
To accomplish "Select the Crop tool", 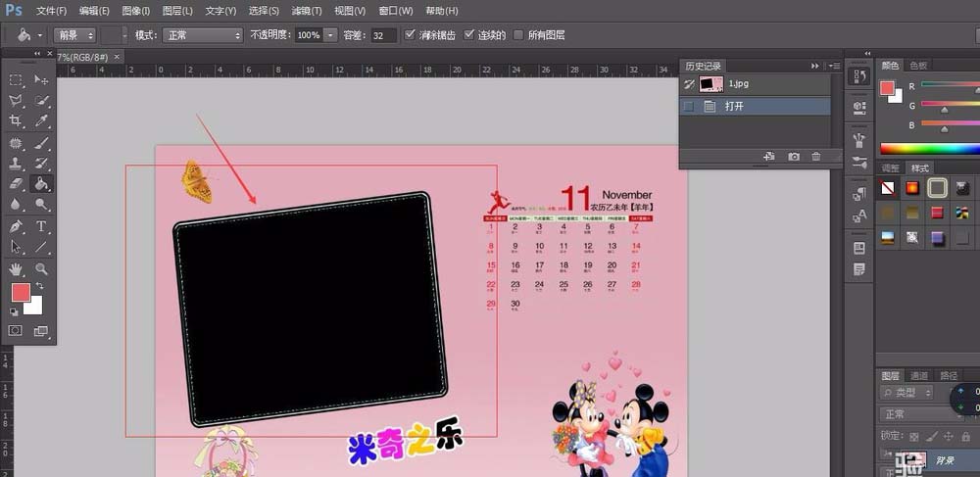I will pos(16,120).
